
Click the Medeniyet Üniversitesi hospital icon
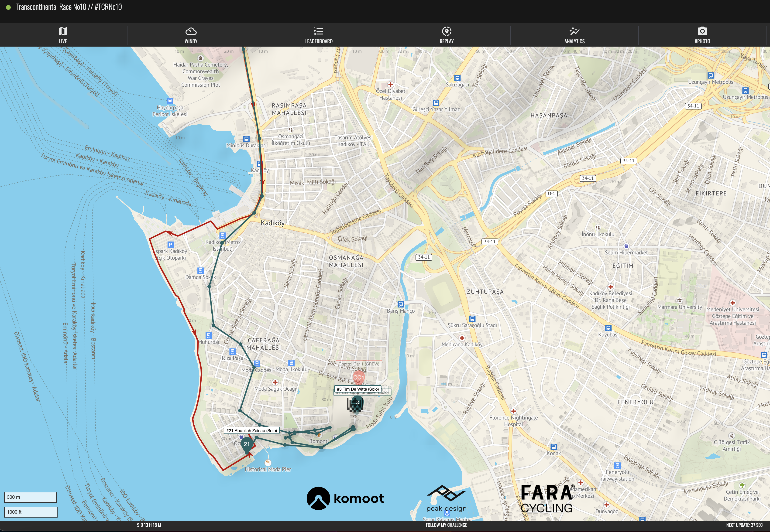[733, 303]
